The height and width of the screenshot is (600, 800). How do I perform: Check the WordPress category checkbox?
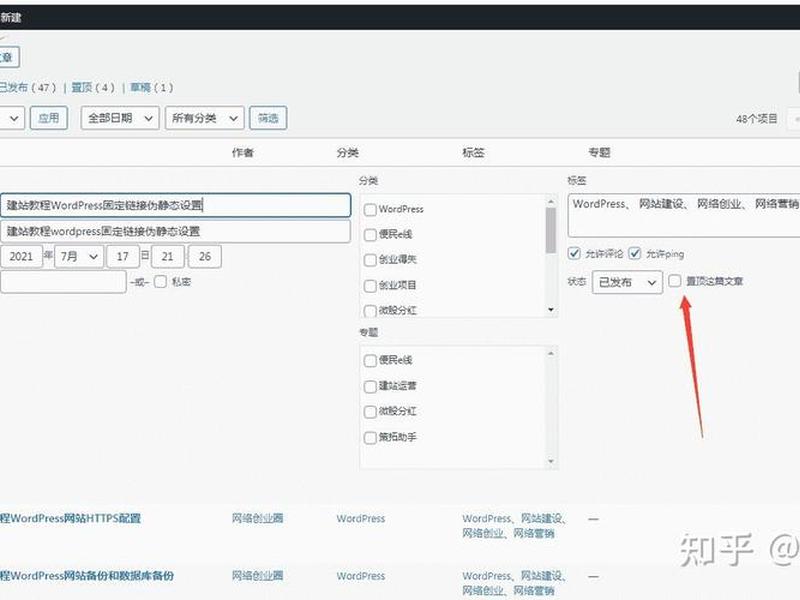(x=370, y=209)
